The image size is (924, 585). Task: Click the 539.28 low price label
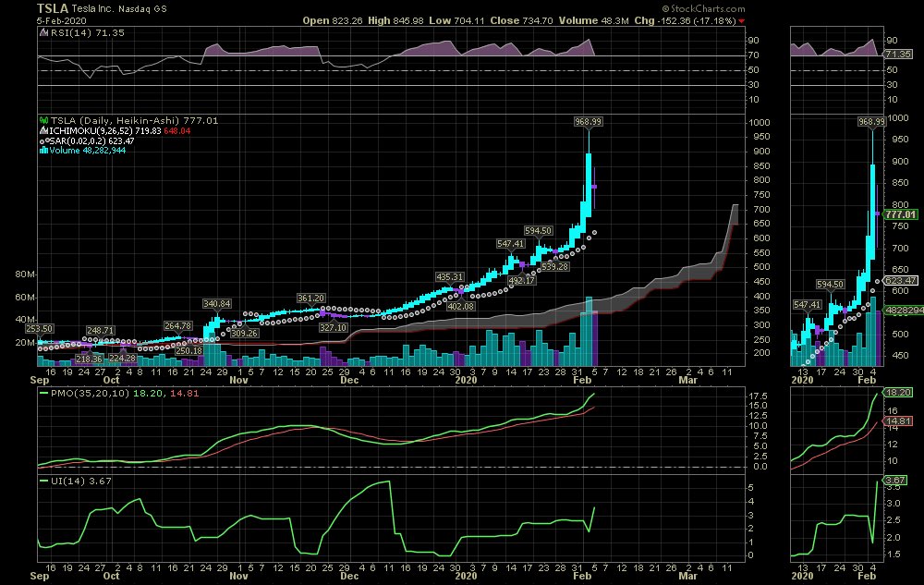click(554, 267)
